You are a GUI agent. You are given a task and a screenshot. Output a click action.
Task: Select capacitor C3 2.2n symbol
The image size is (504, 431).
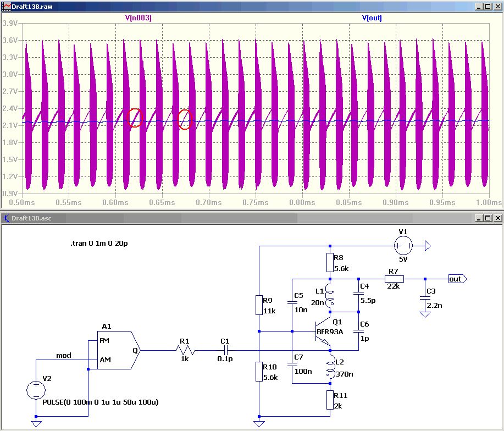pyautogui.click(x=424, y=297)
